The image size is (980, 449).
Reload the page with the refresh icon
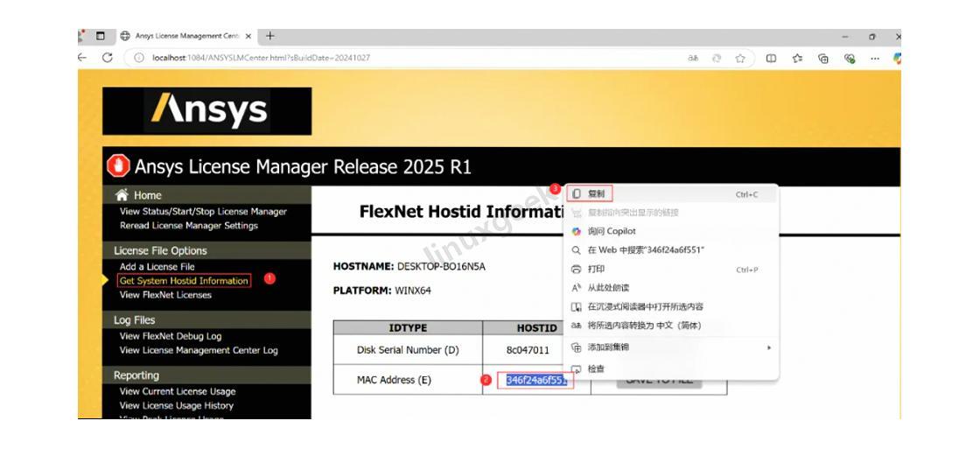click(108, 58)
